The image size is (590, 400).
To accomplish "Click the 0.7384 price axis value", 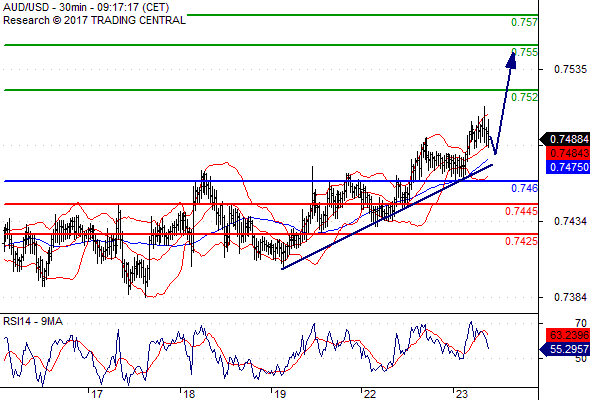I will 570,297.
